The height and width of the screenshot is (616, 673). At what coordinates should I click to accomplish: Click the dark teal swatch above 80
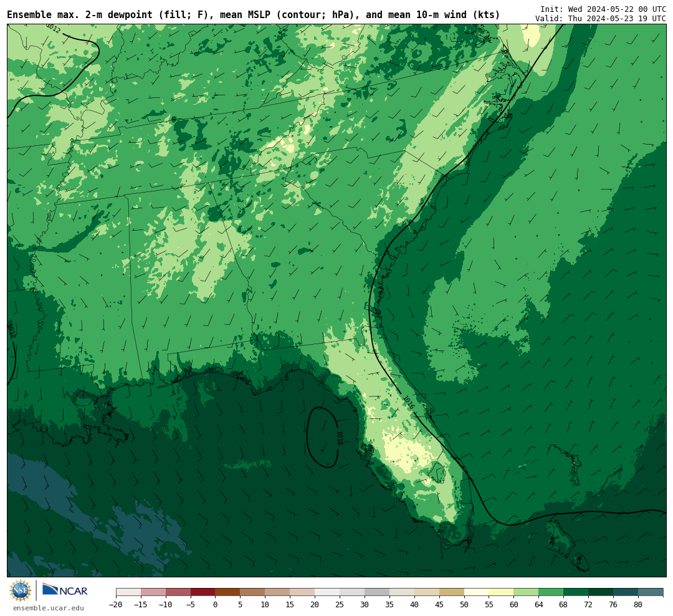(x=651, y=592)
